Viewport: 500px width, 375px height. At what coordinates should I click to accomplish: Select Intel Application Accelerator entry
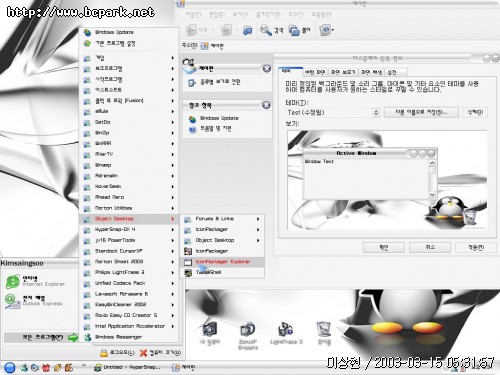coord(128,326)
